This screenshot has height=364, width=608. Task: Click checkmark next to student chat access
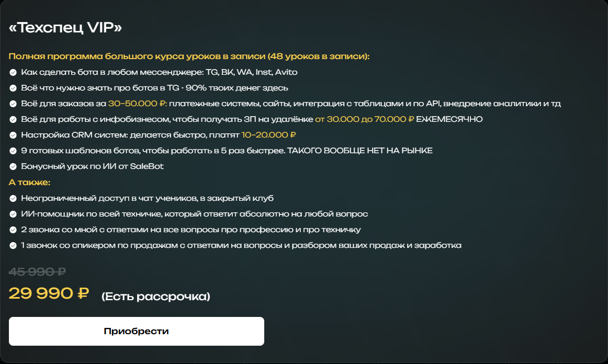pos(13,198)
